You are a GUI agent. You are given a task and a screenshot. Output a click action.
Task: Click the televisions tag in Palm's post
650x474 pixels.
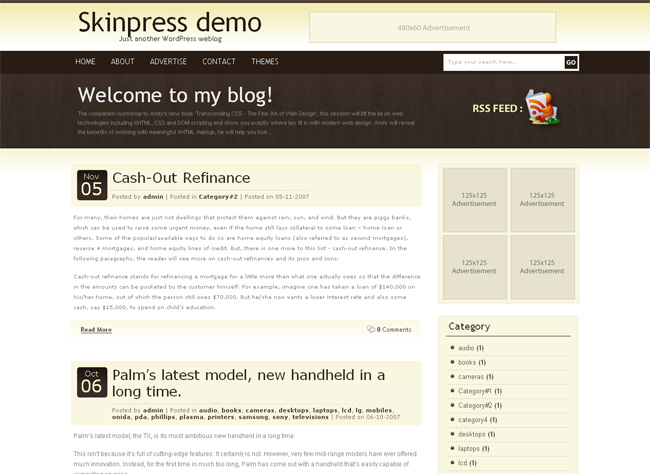tap(310, 417)
